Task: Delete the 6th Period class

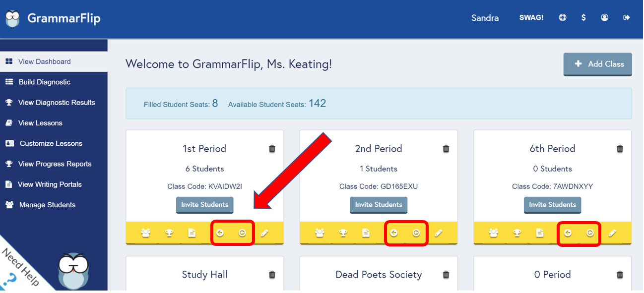Action: (x=620, y=149)
